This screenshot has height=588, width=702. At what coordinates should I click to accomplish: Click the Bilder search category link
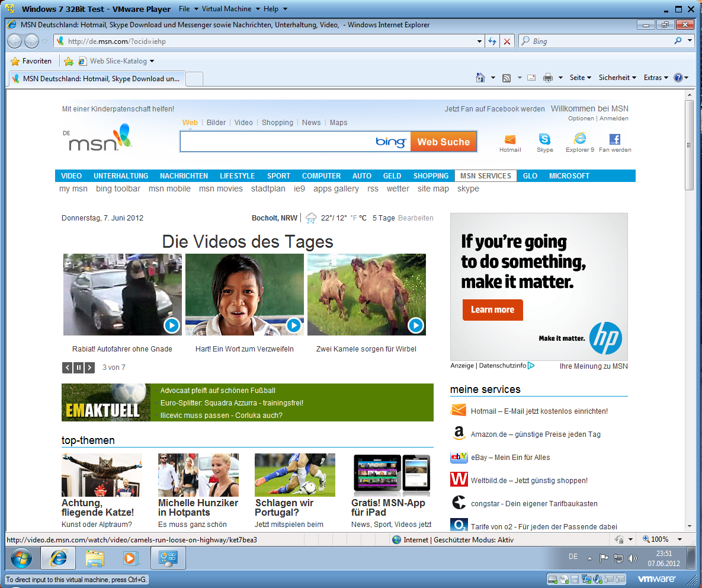point(216,123)
